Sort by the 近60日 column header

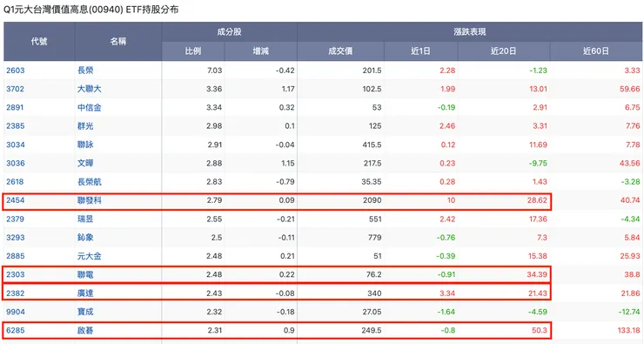pos(596,51)
